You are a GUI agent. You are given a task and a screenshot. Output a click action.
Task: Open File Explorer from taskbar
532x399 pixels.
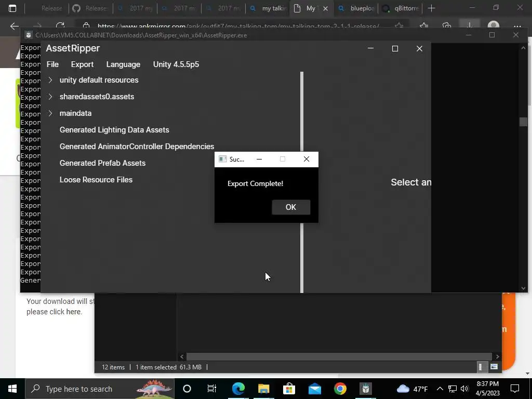click(x=263, y=389)
